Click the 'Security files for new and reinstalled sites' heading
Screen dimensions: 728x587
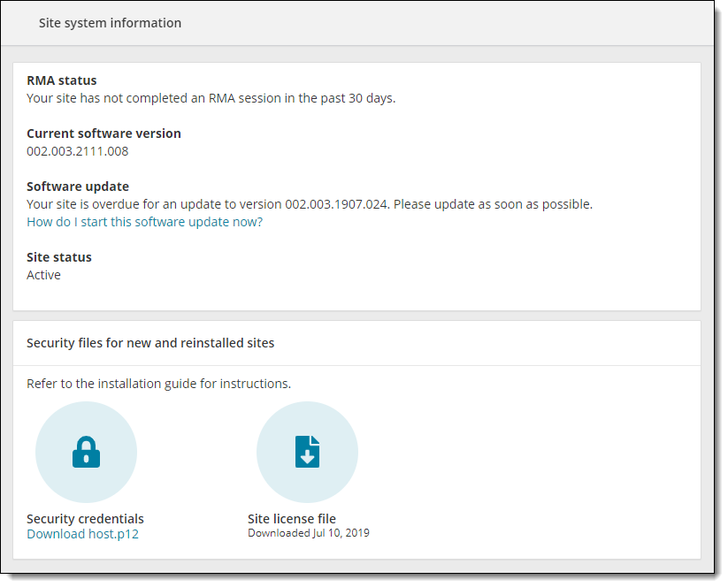point(150,343)
